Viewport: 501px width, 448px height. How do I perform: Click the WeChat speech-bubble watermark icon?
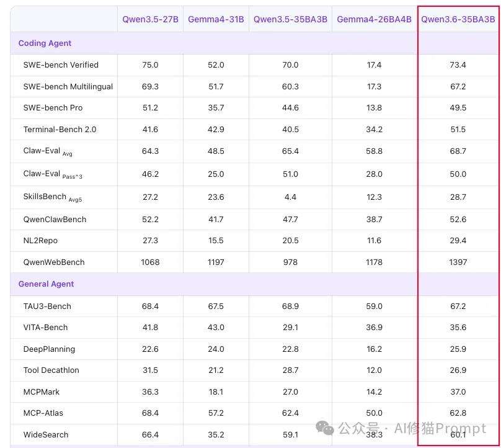pyautogui.click(x=324, y=429)
